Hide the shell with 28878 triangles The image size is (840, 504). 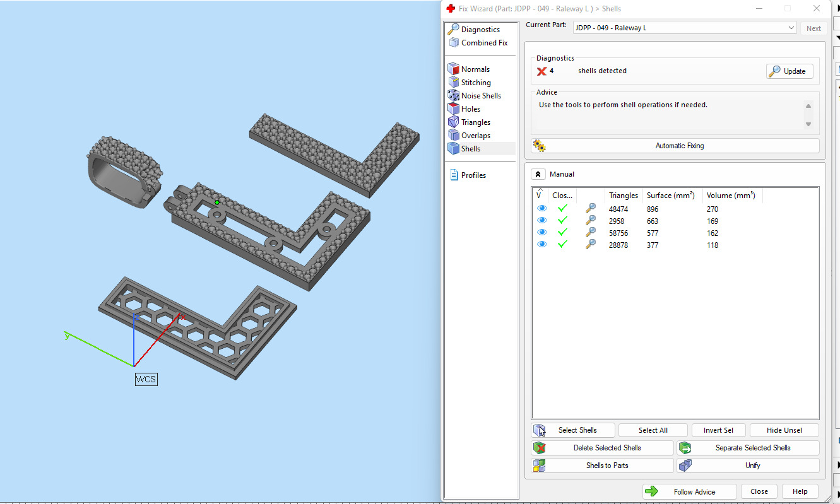541,245
